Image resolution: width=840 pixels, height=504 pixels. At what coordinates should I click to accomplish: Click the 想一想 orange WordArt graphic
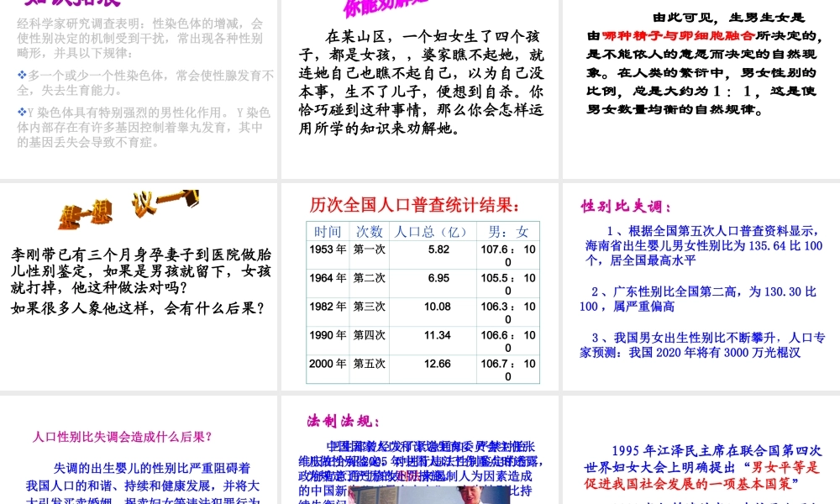point(86,215)
